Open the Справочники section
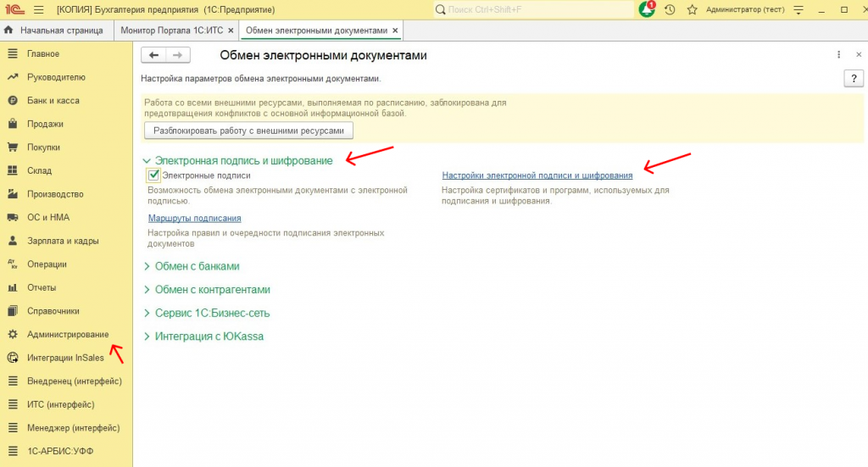 (53, 311)
